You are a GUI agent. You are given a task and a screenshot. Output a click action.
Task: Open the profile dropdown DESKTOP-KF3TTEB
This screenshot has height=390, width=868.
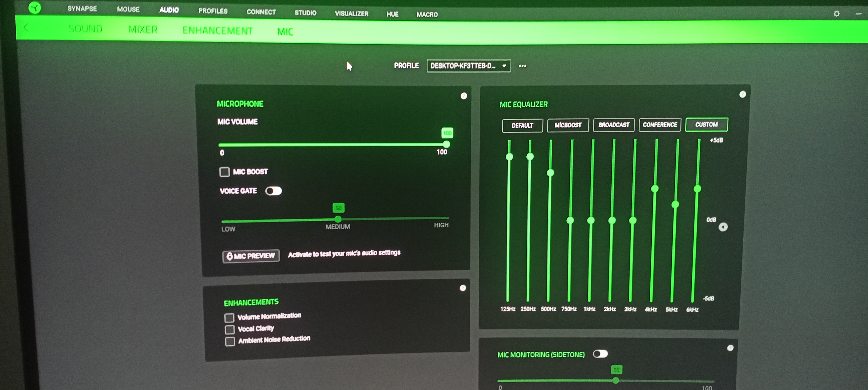pyautogui.click(x=468, y=66)
